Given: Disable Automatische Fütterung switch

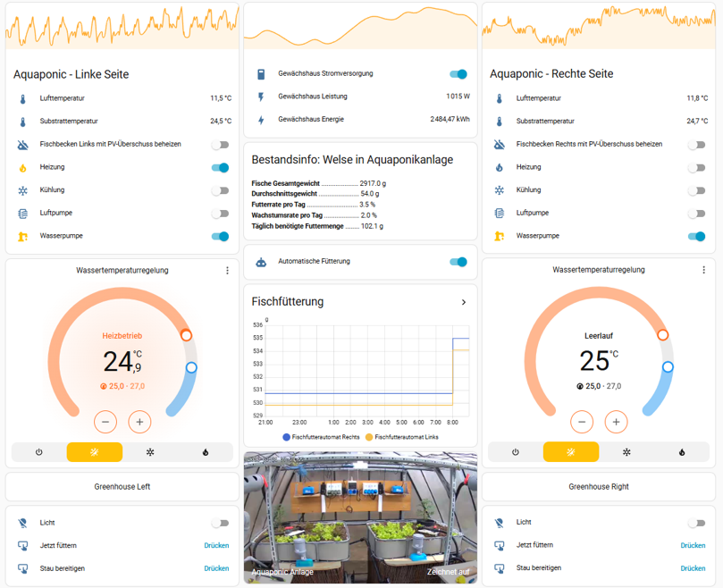Looking at the screenshot, I should pyautogui.click(x=458, y=262).
